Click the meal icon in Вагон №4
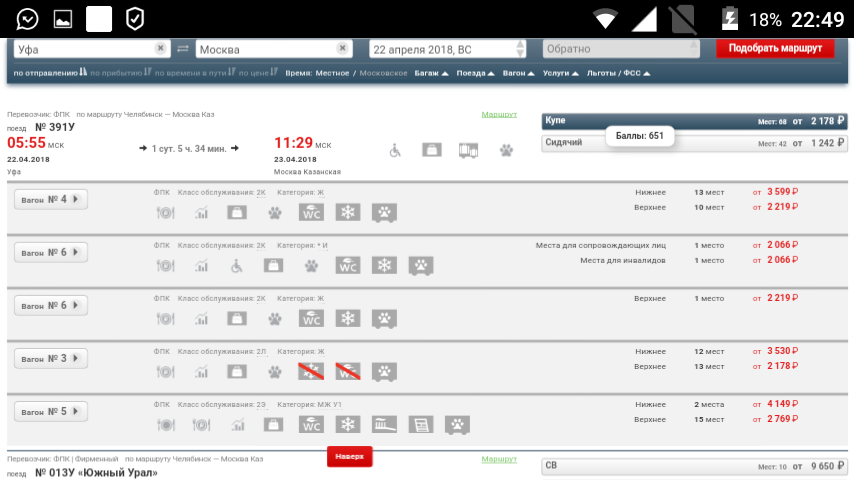 point(166,212)
